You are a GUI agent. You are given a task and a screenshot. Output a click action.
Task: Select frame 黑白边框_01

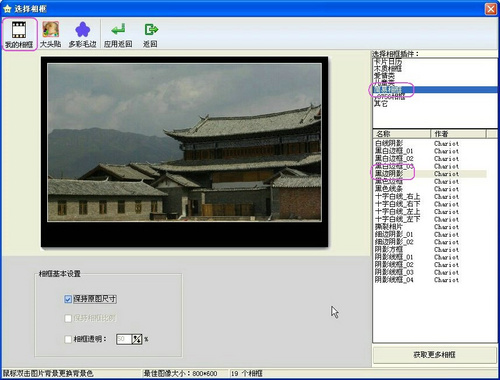pyautogui.click(x=394, y=151)
